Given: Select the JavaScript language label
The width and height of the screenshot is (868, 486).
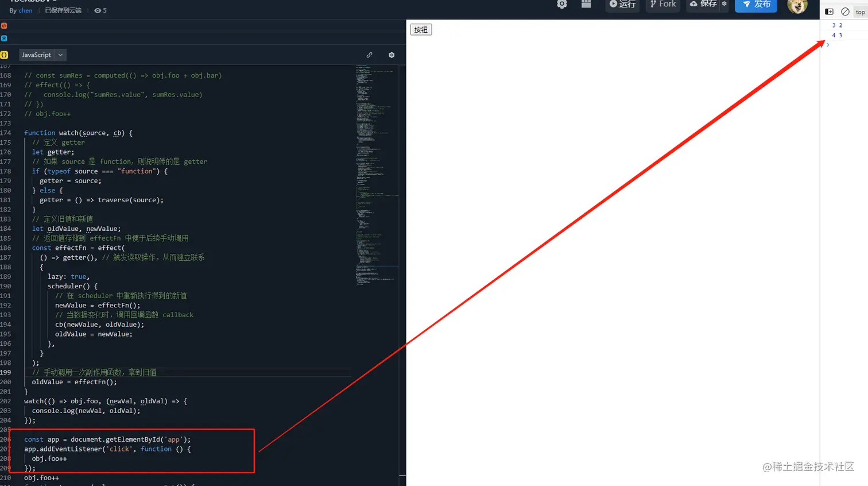Looking at the screenshot, I should coord(37,55).
